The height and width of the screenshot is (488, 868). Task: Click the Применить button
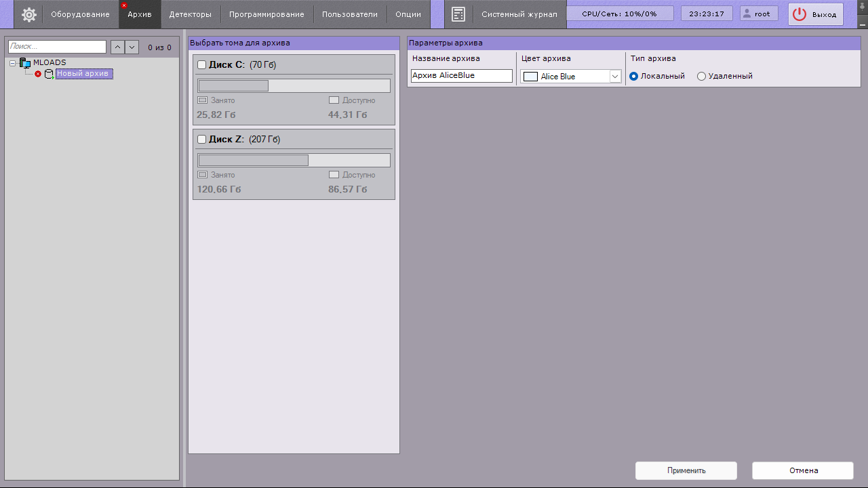[x=686, y=470]
